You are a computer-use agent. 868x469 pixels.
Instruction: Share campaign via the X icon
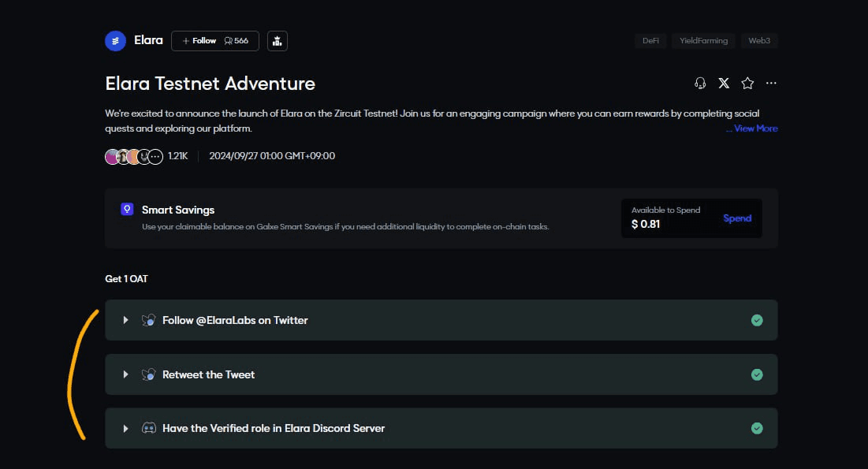click(x=724, y=83)
